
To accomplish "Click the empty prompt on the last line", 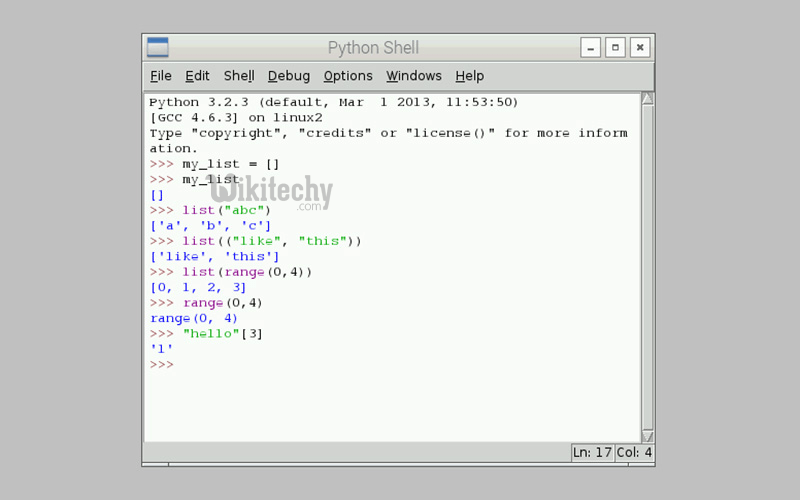I will (x=162, y=364).
